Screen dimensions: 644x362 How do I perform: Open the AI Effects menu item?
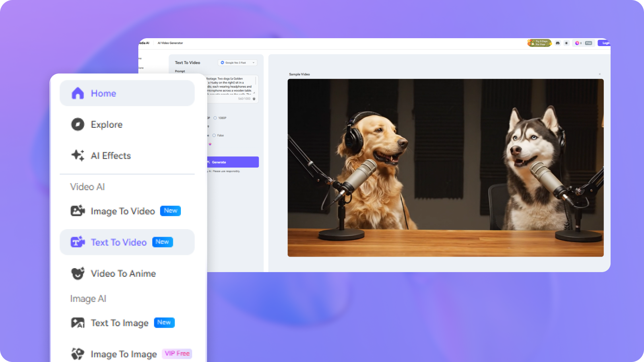pyautogui.click(x=127, y=156)
